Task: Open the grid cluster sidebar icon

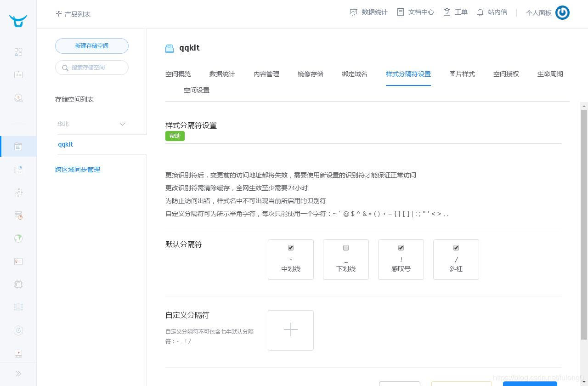Action: [18, 307]
